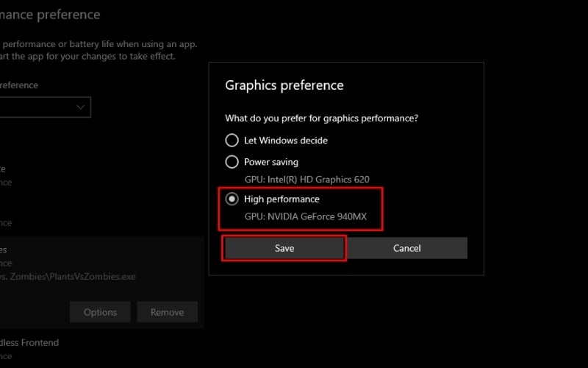The height and width of the screenshot is (368, 588).
Task: Open Options for the selected app
Action: (x=100, y=312)
